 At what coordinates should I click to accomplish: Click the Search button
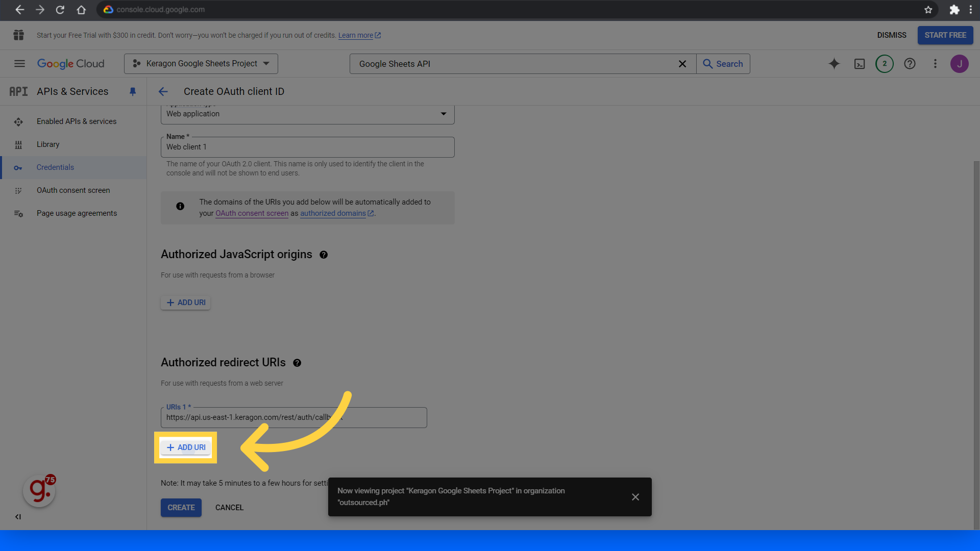coord(723,64)
